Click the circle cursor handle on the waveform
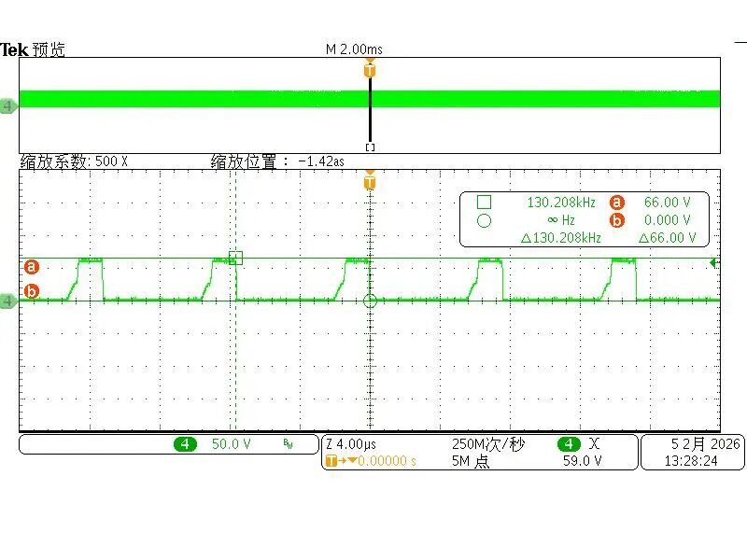Screen dimensions: 747x560 pos(370,301)
